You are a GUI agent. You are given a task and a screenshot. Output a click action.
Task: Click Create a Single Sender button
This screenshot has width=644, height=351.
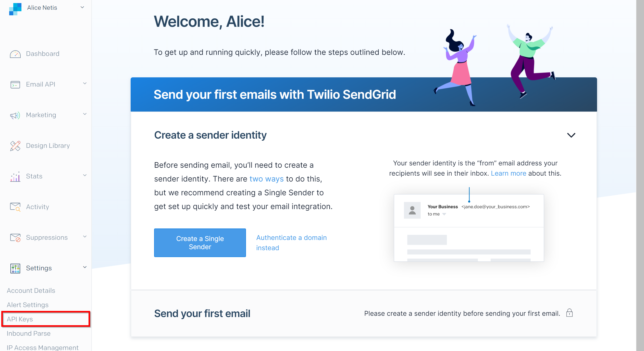[200, 243]
